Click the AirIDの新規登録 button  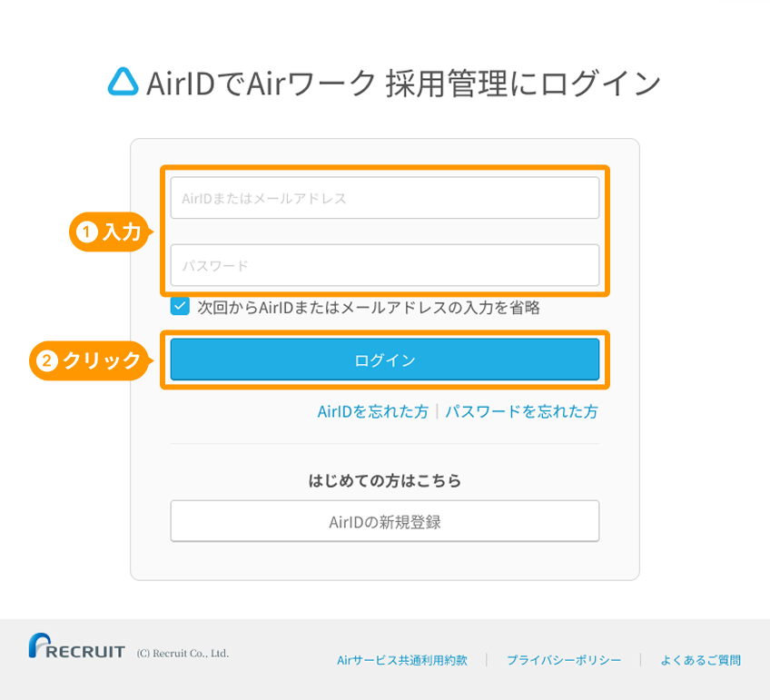pos(384,521)
